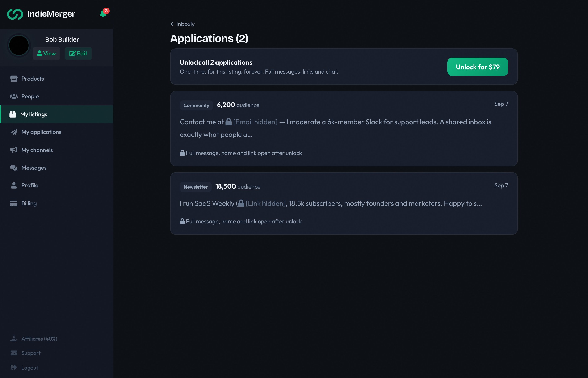Click the Unlock for $79 button

click(x=477, y=67)
